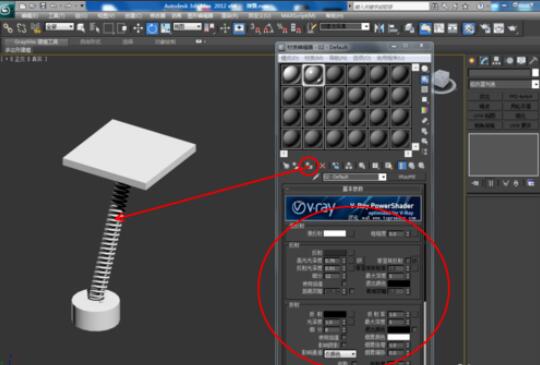Select the first material sample slot sphere
540x365 pixels.
click(291, 74)
